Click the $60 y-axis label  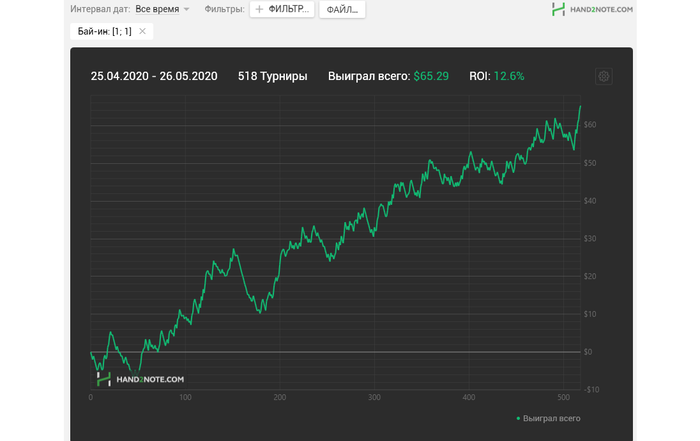pyautogui.click(x=590, y=125)
